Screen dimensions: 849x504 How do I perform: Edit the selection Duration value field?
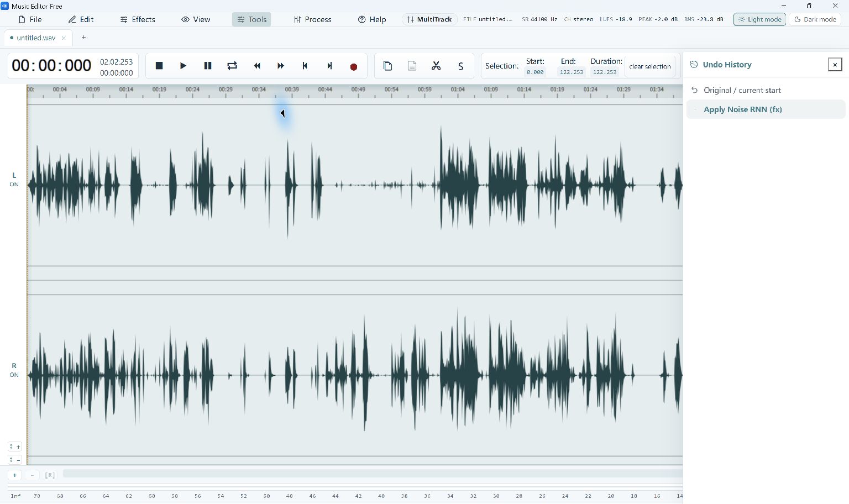(604, 72)
